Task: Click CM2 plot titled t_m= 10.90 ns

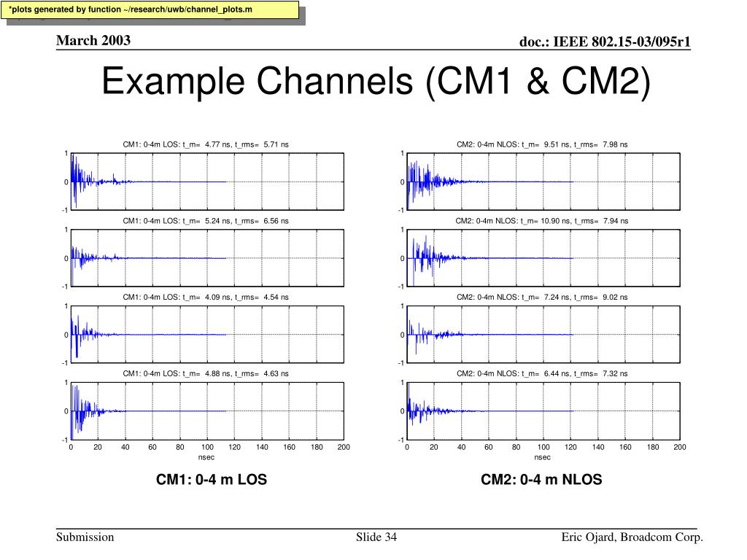Action: click(543, 258)
